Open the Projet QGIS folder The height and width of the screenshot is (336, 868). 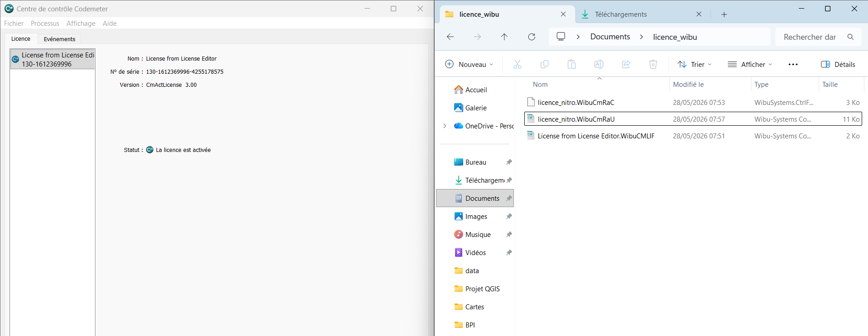pyautogui.click(x=477, y=289)
